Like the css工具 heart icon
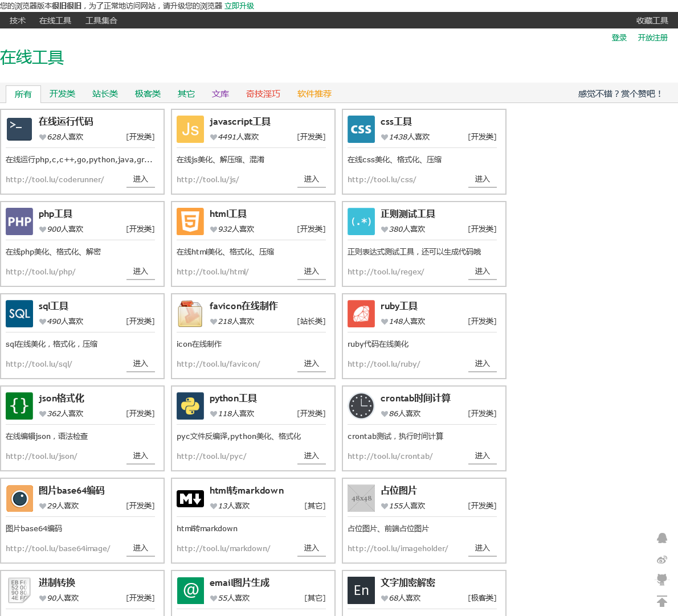Screen dimensions: 678x616 click(x=385, y=137)
